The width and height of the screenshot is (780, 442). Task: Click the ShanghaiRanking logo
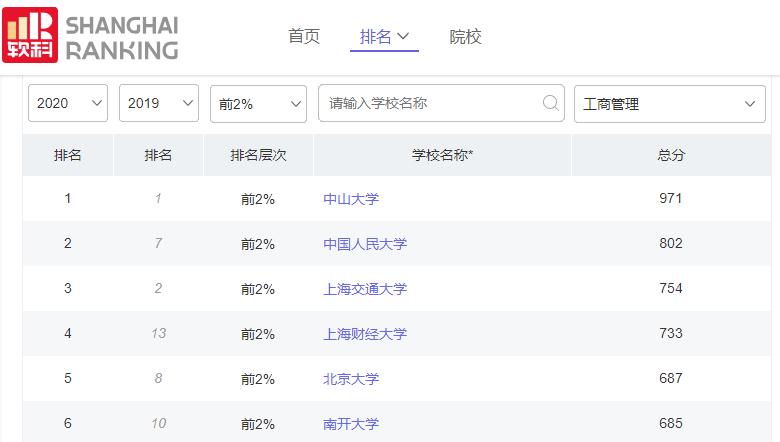[x=90, y=37]
